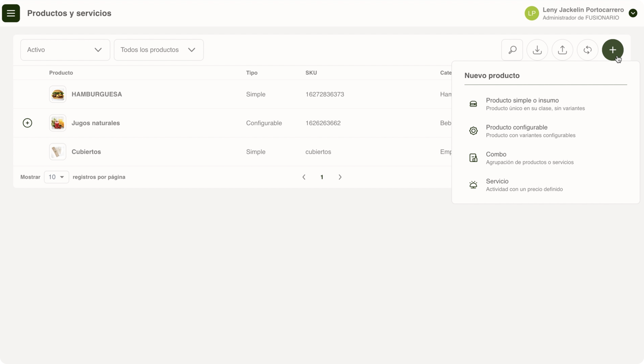Click the search magnifier icon

pyautogui.click(x=512, y=50)
